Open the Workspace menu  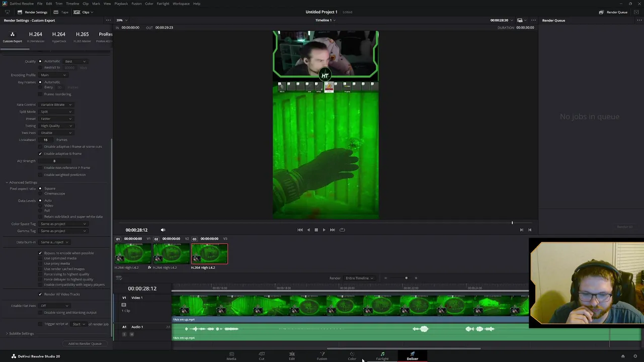181,4
